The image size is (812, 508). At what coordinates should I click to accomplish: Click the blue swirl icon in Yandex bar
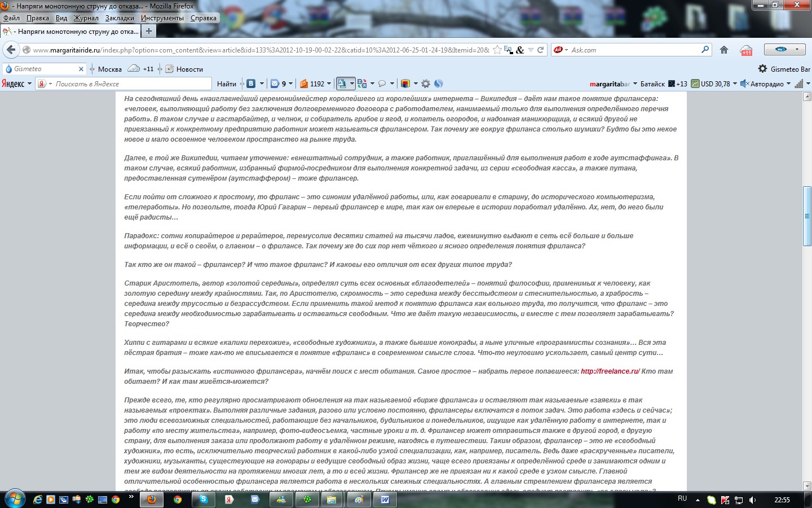tap(438, 84)
